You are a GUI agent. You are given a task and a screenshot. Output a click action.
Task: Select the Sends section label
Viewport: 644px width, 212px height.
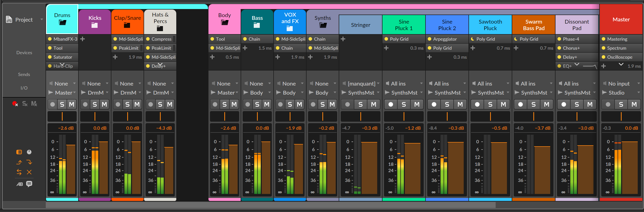click(x=24, y=74)
